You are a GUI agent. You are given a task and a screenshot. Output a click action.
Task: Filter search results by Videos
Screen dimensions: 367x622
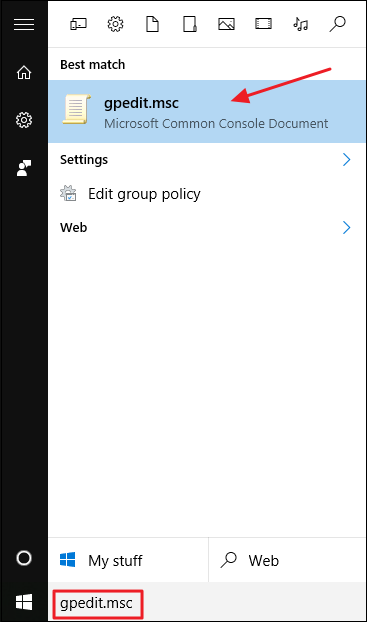(263, 25)
